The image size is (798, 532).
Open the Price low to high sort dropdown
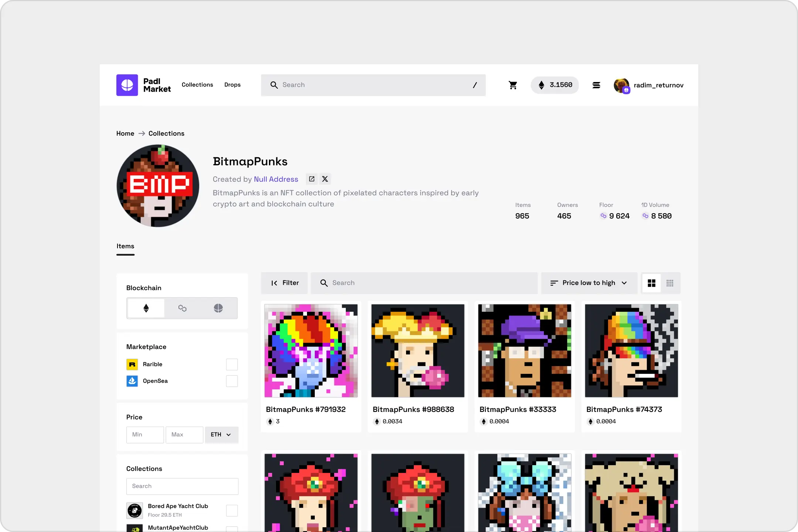tap(589, 283)
